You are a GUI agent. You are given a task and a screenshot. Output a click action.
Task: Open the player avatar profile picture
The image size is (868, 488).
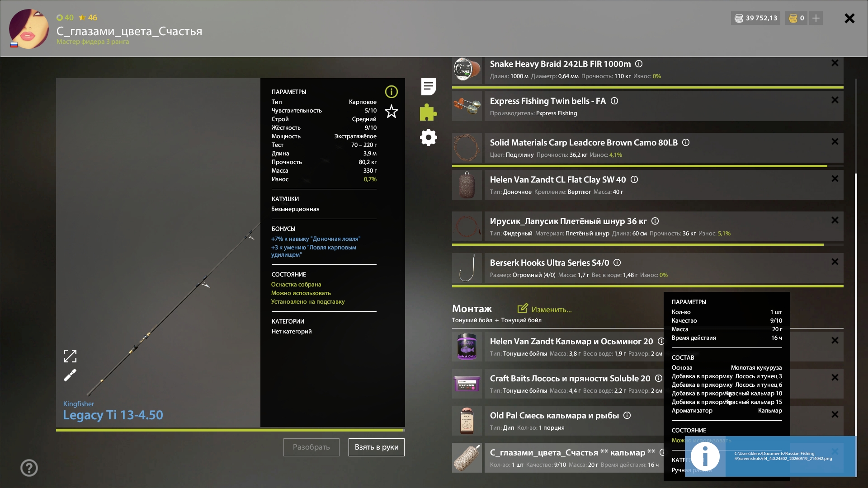(x=29, y=29)
